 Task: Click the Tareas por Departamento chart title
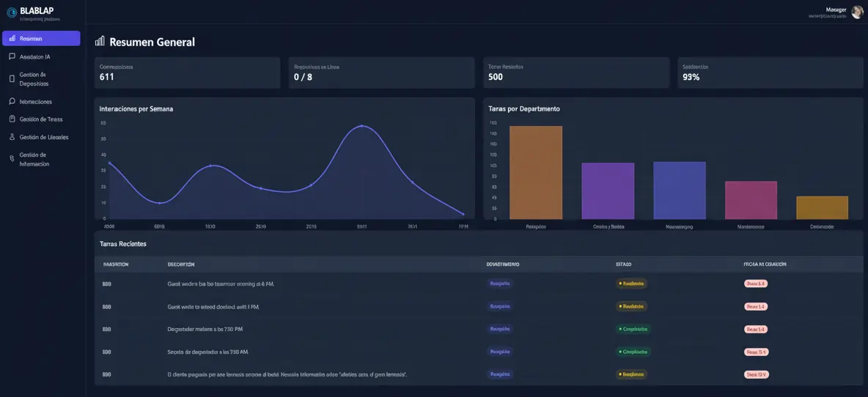pyautogui.click(x=524, y=109)
